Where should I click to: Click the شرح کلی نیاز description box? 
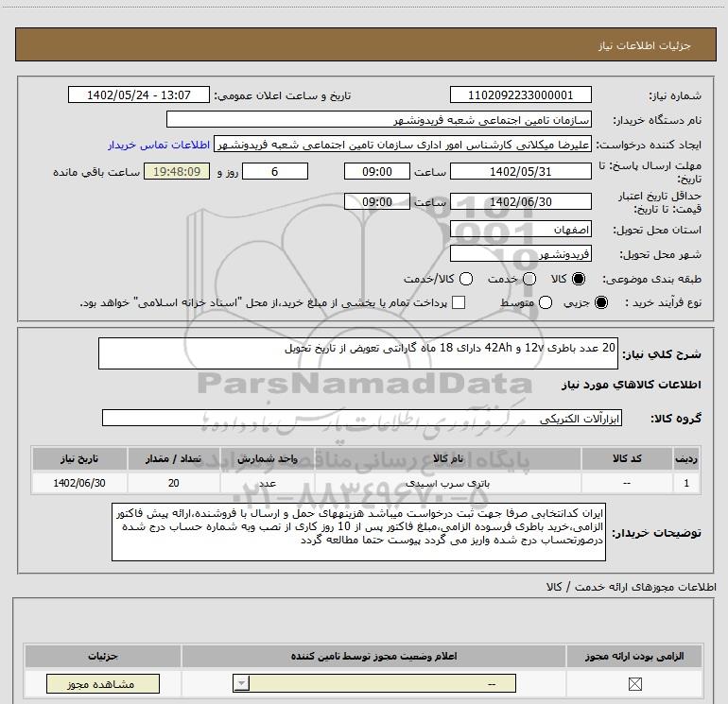point(358,353)
